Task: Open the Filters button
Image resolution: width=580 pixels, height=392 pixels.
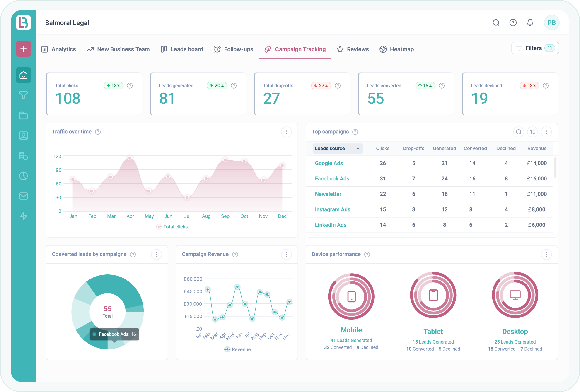Action: click(x=535, y=48)
